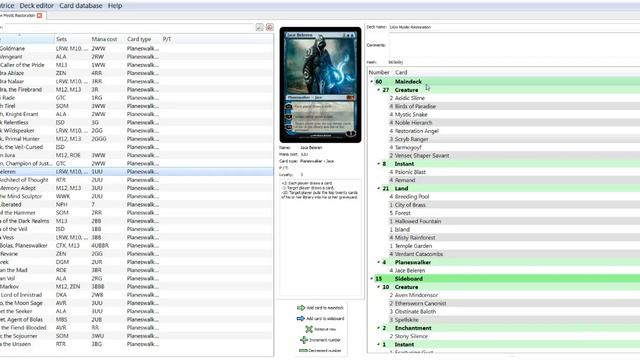Select the Bolas, Planeswalker database row
The height and width of the screenshot is (360, 640).
pyautogui.click(x=136, y=245)
